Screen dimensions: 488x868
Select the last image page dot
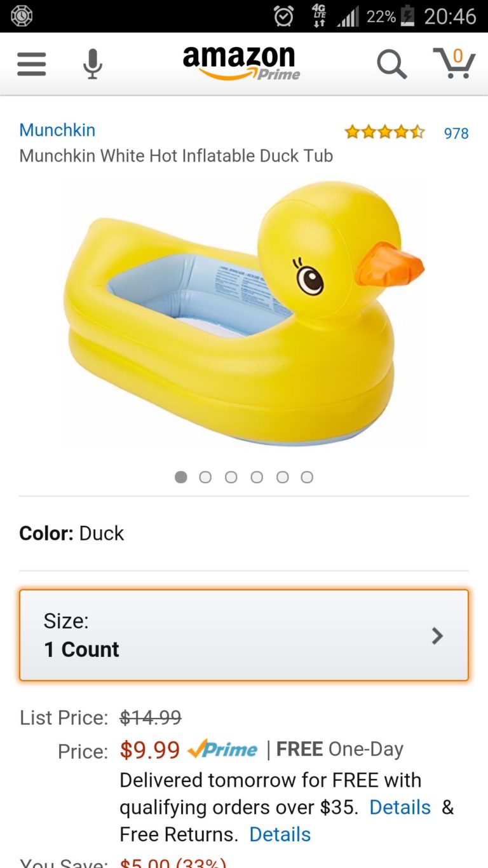(307, 477)
